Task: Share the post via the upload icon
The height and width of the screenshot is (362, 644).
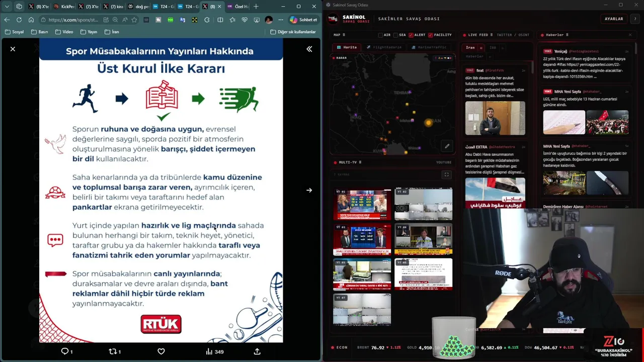Action: click(257, 351)
